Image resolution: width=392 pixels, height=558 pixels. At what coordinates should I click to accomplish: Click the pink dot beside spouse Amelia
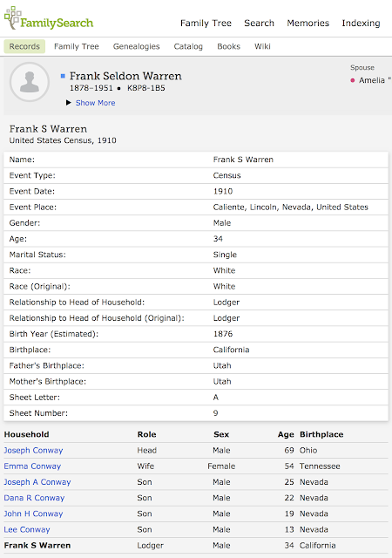(x=353, y=80)
